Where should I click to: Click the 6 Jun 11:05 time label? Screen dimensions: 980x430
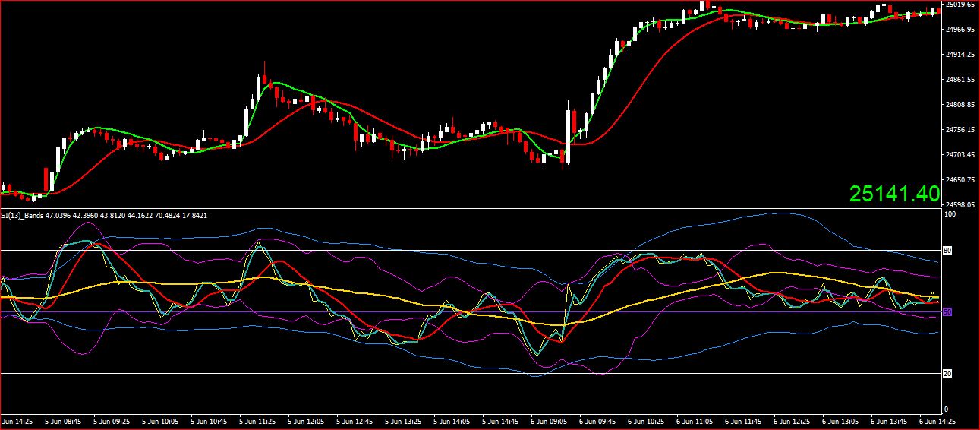point(695,420)
